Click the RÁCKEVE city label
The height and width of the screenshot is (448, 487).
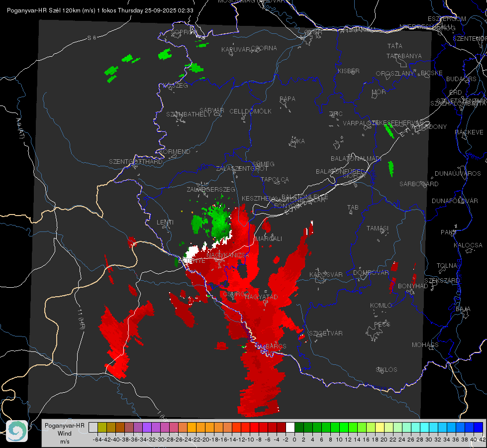coord(469,132)
